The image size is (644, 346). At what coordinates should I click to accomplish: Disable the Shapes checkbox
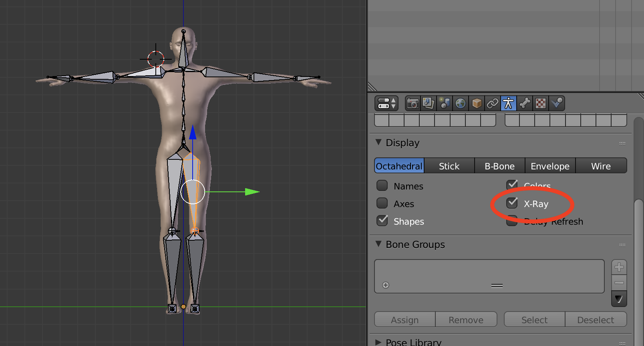click(382, 220)
